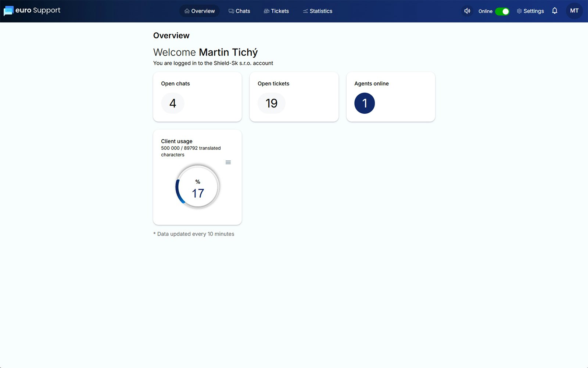Mute notification sounds with speaker icon
588x368 pixels.
point(467,11)
